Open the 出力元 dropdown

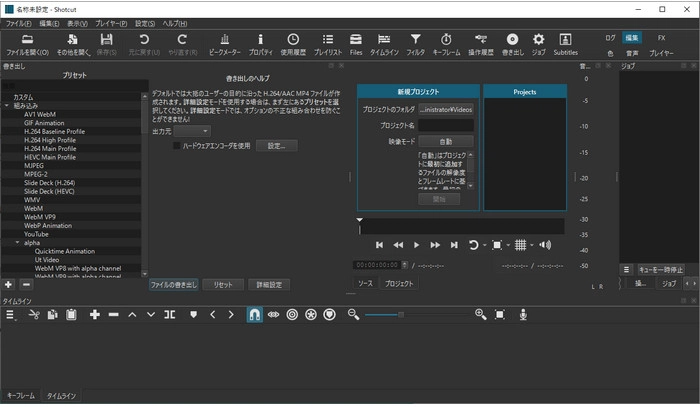(192, 131)
